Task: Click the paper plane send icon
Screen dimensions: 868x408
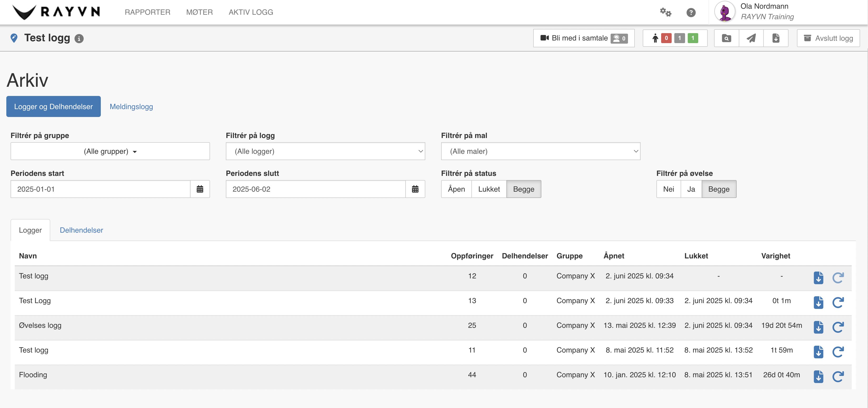Action: pyautogui.click(x=751, y=38)
